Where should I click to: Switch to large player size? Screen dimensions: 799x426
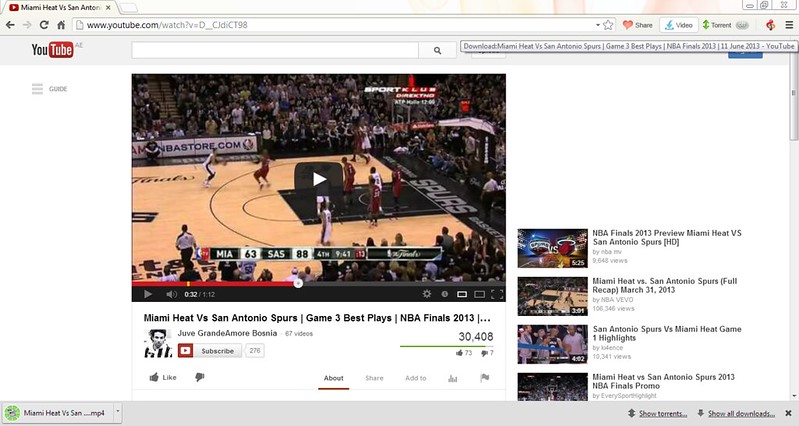pyautogui.click(x=480, y=294)
